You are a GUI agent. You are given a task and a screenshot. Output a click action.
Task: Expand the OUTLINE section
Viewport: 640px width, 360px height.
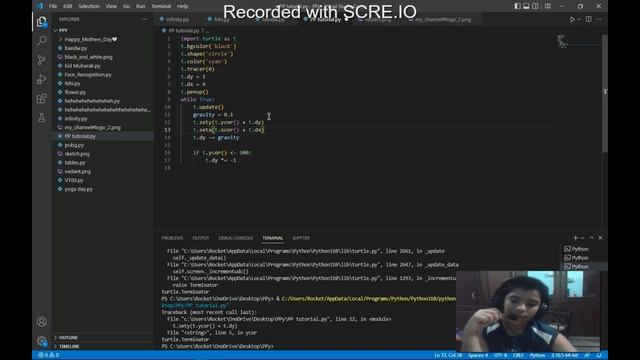[68, 338]
